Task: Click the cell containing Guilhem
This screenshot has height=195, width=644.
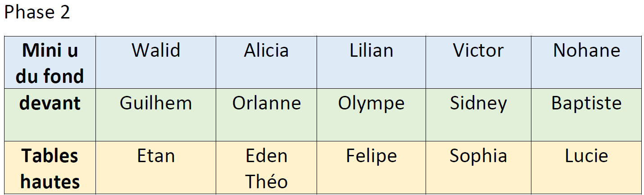Action: (156, 104)
